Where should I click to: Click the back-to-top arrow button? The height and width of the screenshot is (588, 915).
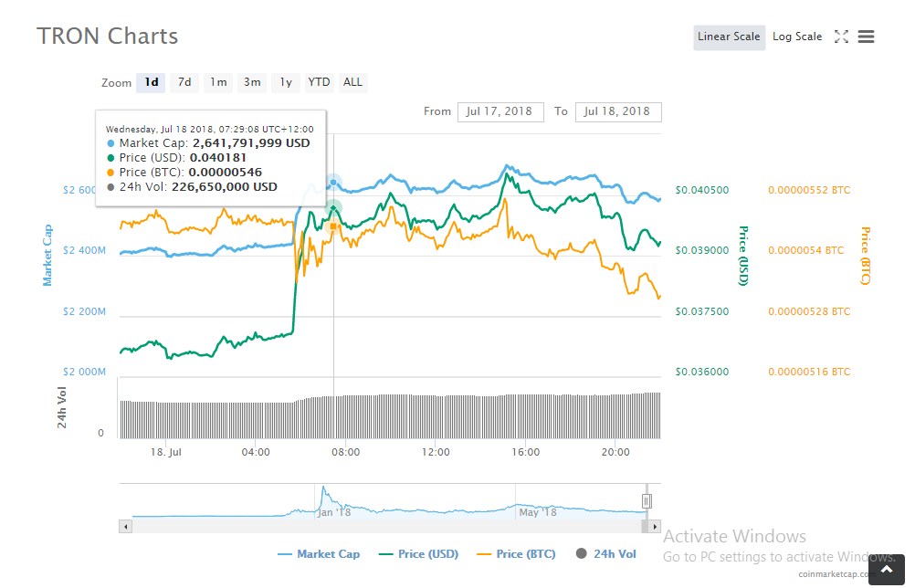click(887, 570)
